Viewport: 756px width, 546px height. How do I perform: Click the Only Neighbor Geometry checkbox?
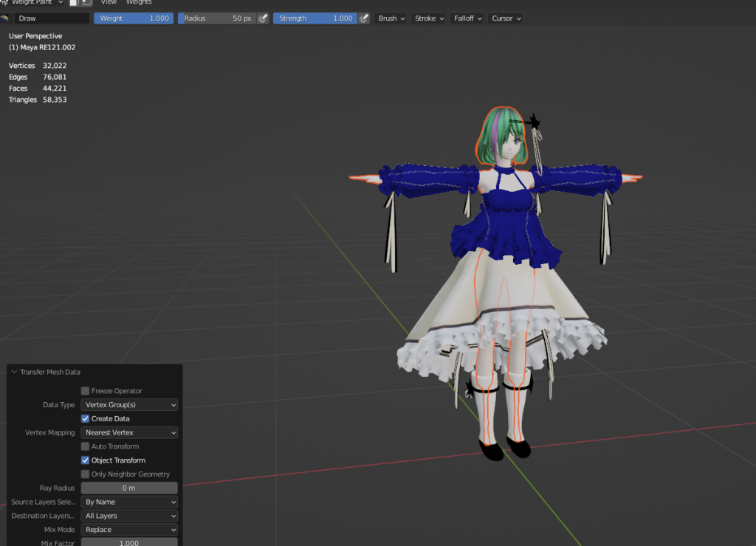click(86, 474)
